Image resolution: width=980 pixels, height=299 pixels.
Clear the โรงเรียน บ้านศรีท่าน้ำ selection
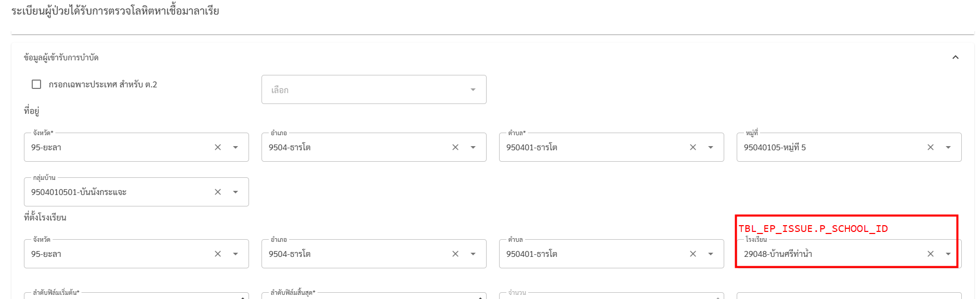[931, 254]
